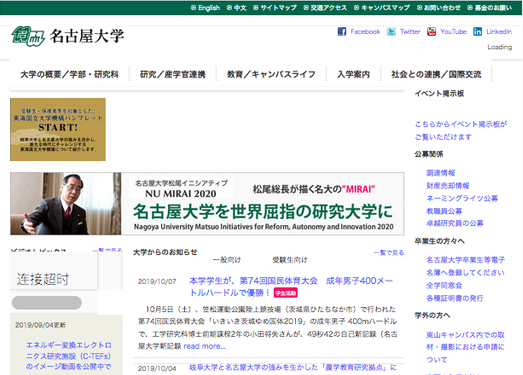
Task: Open 大学の概要/学部・研究科 menu
Action: (69, 74)
